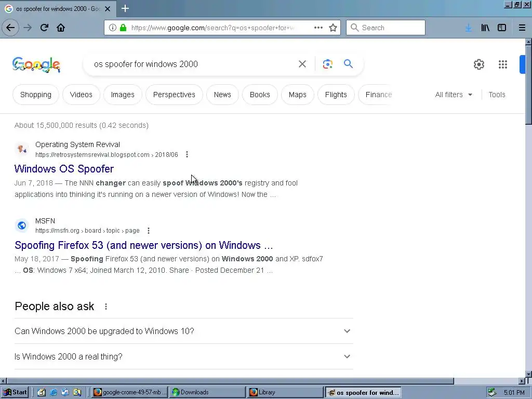This screenshot has height=399, width=532.
Task: Close the 'os spoofer for windows 2000' tab
Action: coord(108,9)
